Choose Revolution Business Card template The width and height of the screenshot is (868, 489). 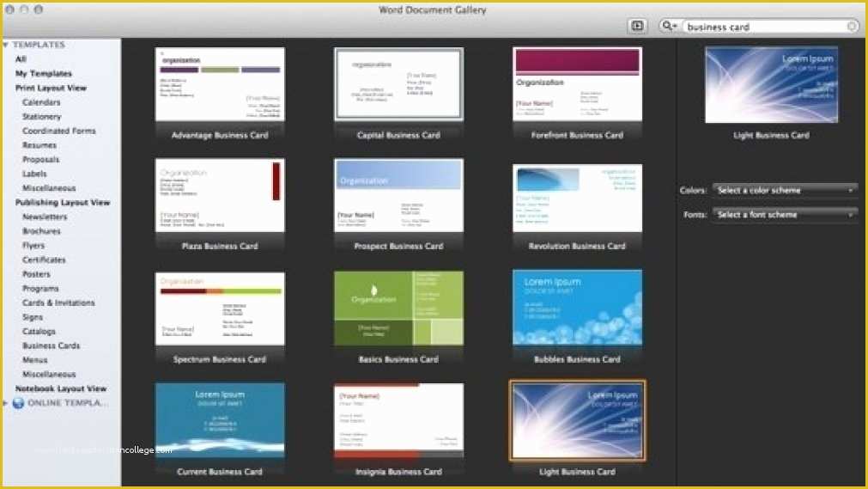point(577,198)
